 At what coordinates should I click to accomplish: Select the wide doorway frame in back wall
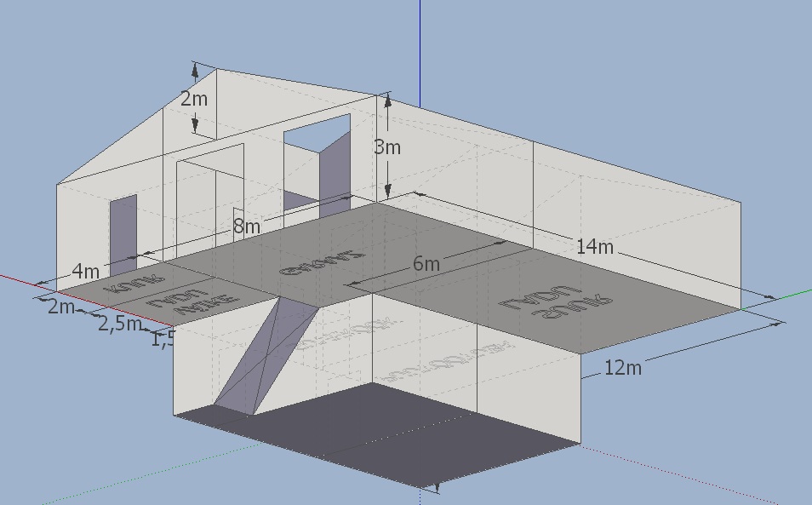(210, 200)
